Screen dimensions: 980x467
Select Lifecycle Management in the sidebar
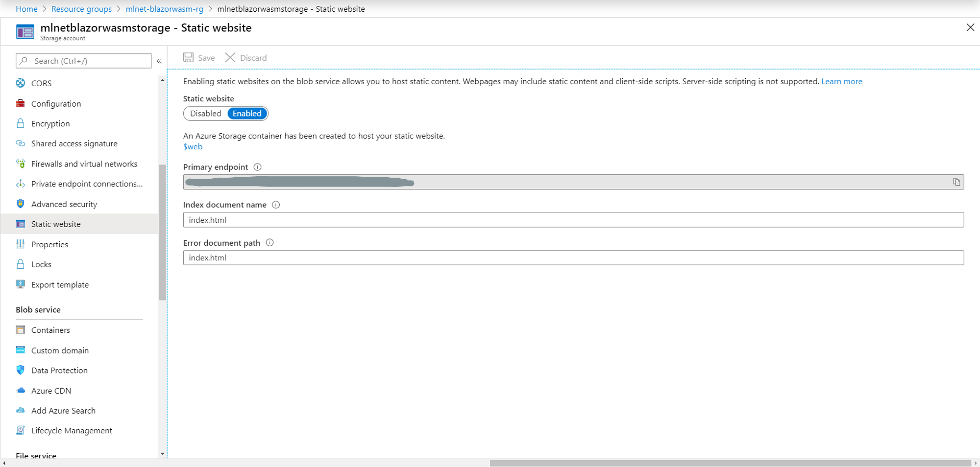tap(72, 430)
